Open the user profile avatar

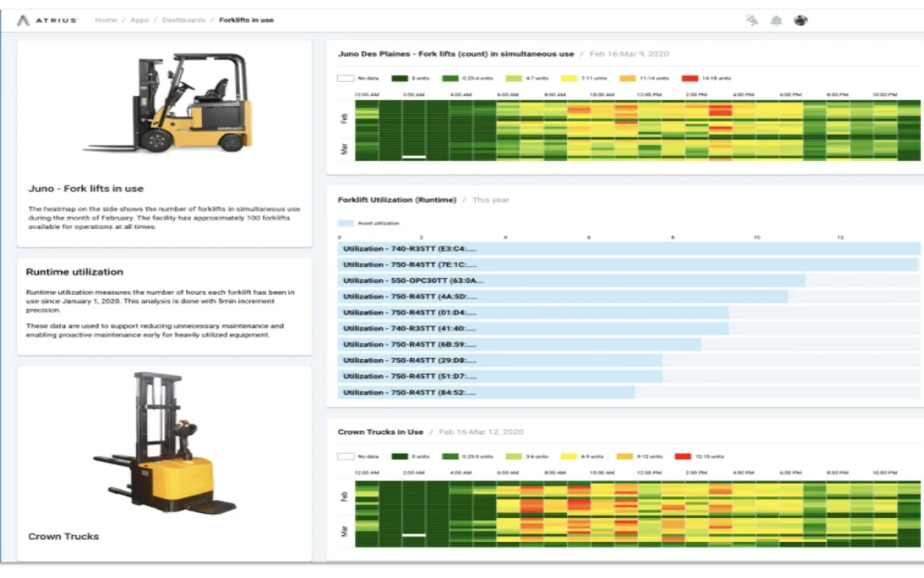[x=800, y=21]
